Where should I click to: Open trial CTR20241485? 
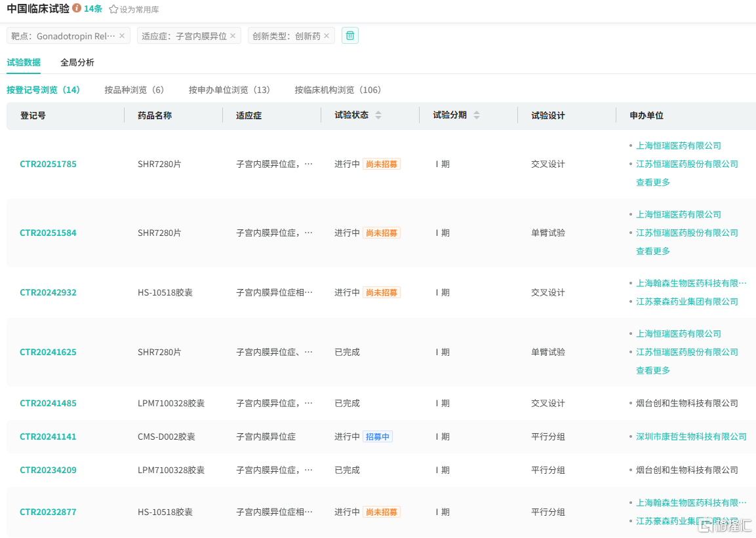pos(49,404)
